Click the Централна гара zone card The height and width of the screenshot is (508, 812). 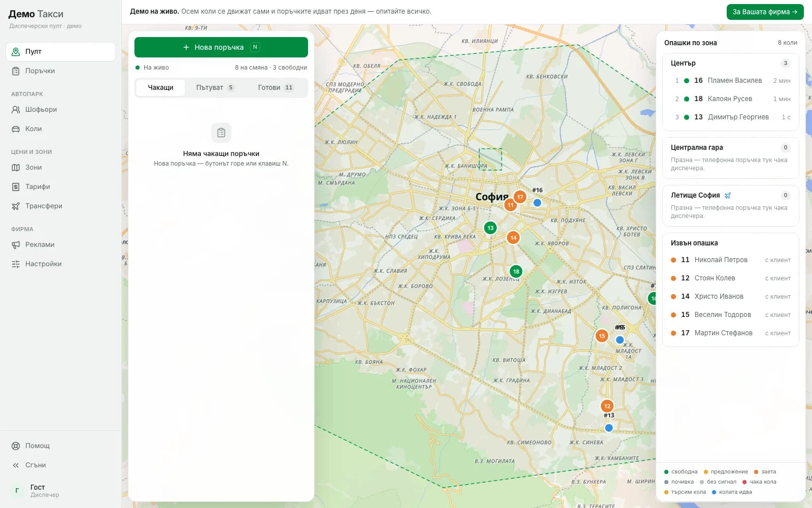pos(731,158)
